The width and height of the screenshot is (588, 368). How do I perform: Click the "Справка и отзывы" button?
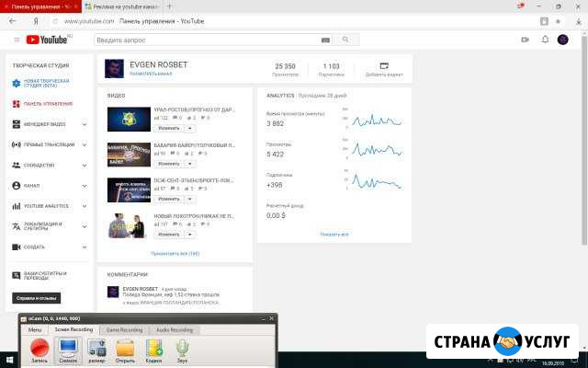pyautogui.click(x=37, y=298)
